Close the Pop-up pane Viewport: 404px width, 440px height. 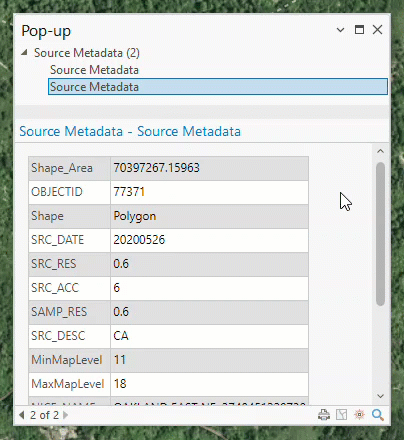[x=377, y=30]
